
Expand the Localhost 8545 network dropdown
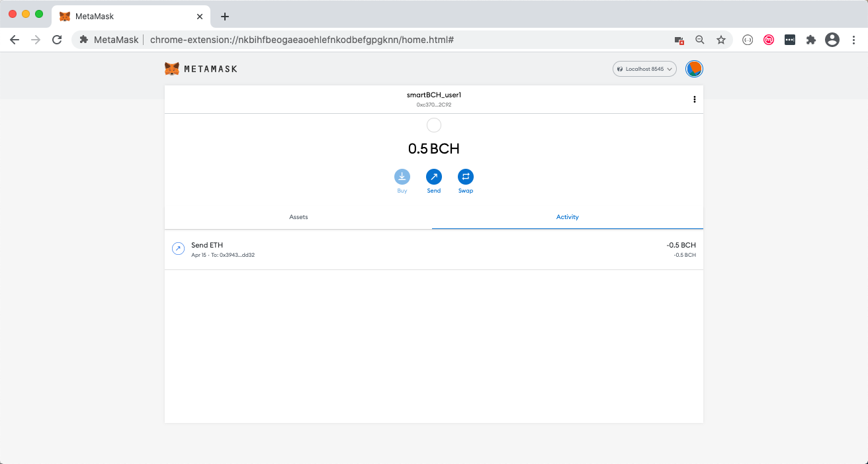(x=644, y=69)
